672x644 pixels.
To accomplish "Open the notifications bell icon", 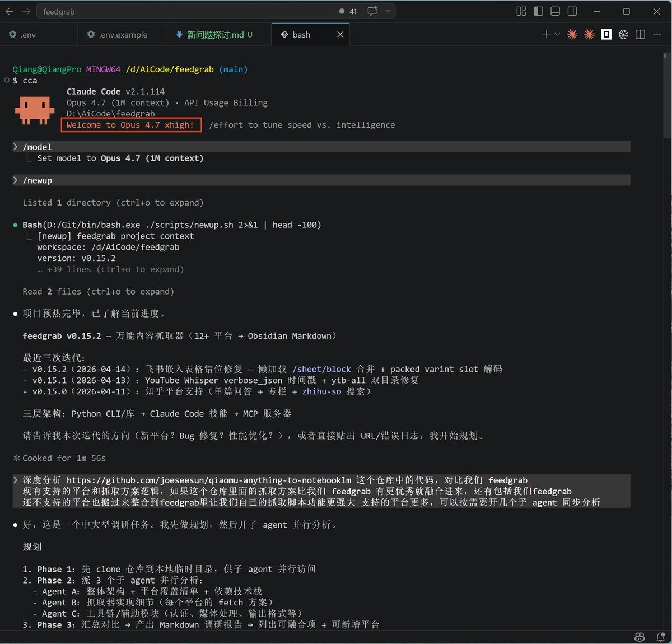I will pos(660,637).
